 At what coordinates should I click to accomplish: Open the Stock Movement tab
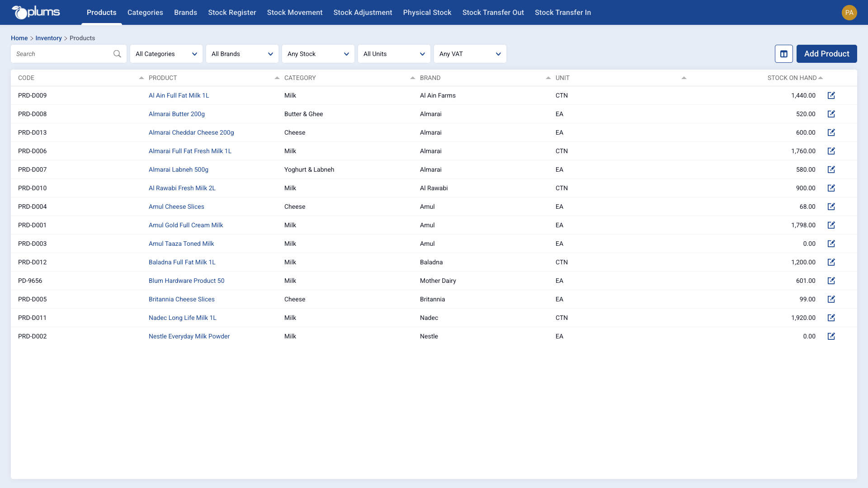[x=295, y=13]
